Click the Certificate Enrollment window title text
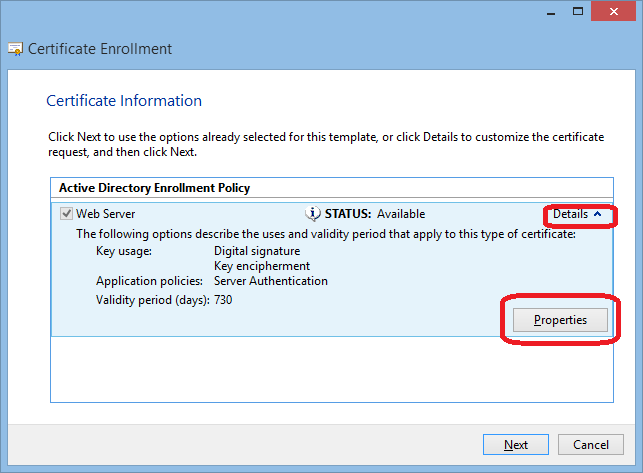This screenshot has width=643, height=473. tap(99, 49)
